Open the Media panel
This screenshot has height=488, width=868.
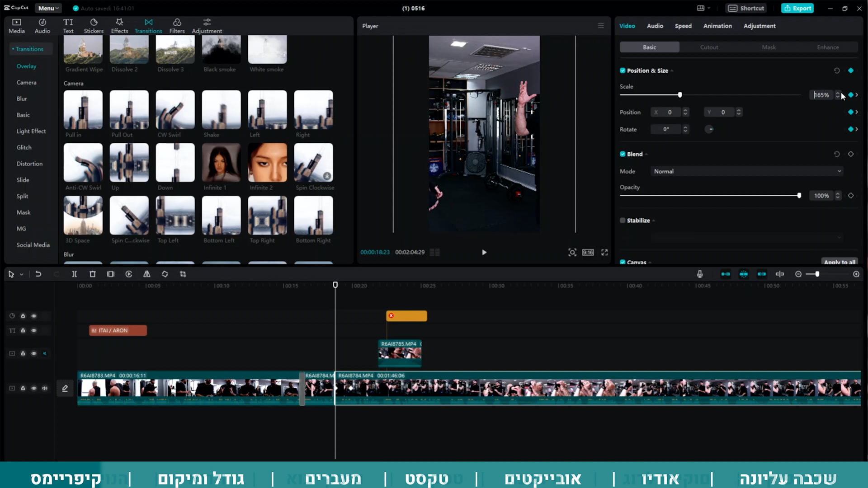pos(16,26)
